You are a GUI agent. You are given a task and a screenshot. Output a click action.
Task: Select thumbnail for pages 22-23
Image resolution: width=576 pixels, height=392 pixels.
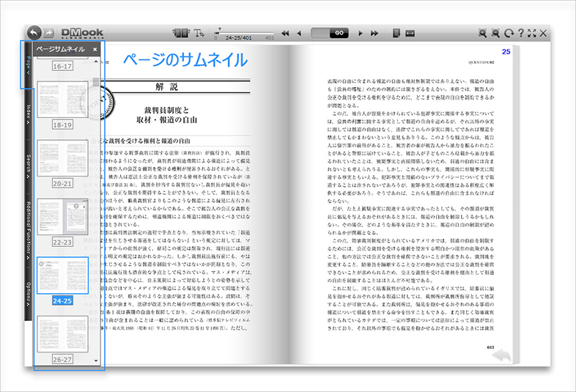62,217
